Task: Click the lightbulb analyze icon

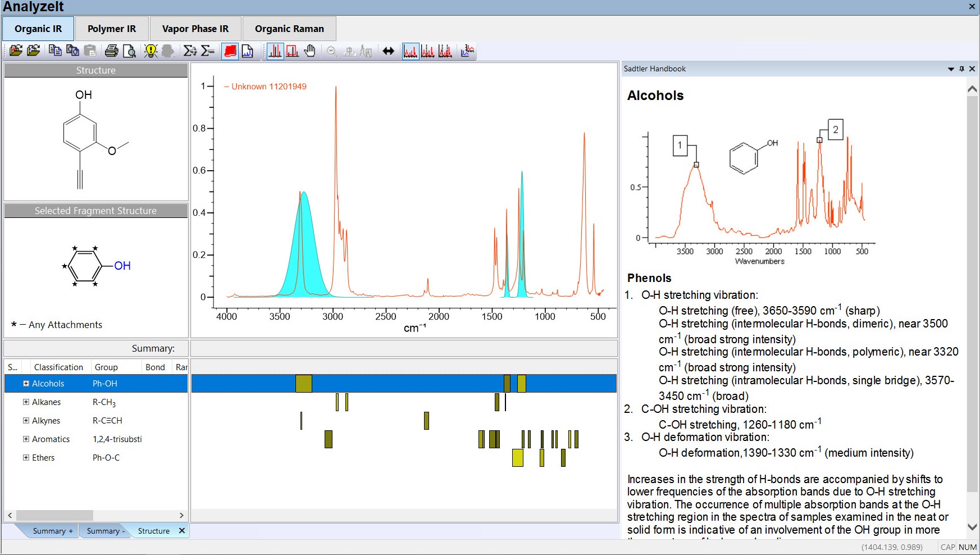Action: click(x=151, y=51)
